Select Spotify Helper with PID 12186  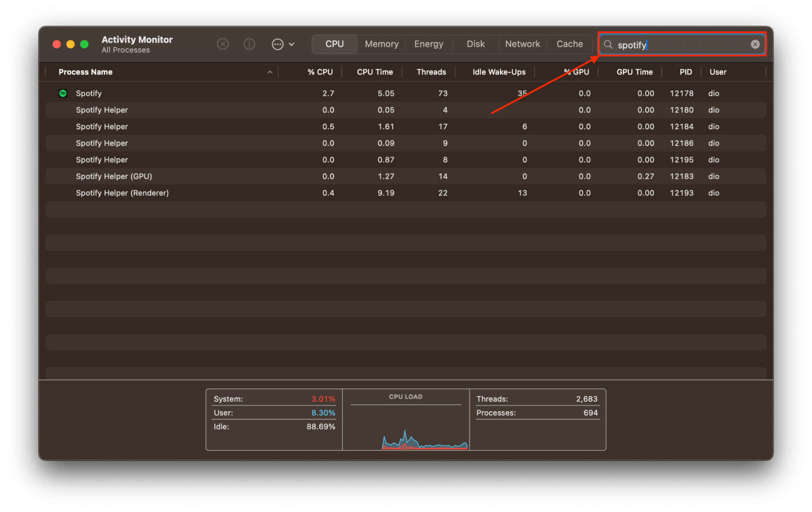406,143
